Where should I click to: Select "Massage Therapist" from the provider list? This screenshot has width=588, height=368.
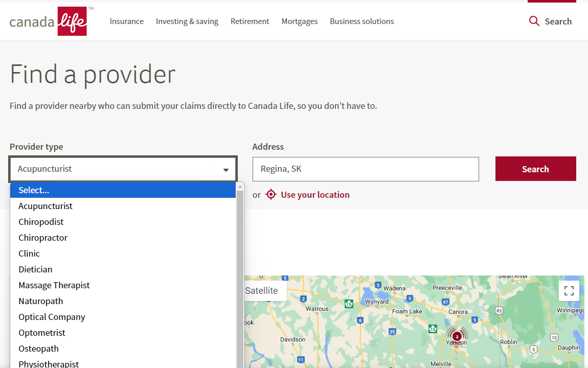pyautogui.click(x=54, y=285)
